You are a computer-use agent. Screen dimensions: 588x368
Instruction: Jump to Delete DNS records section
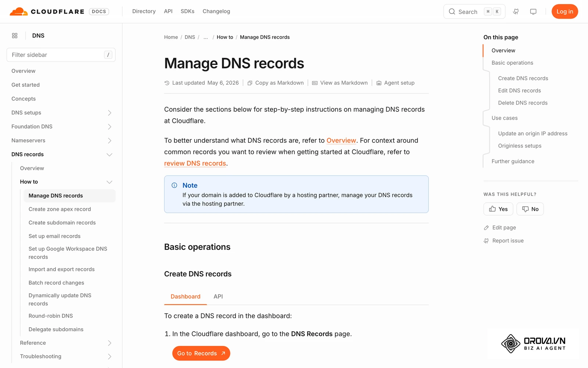pos(523,103)
